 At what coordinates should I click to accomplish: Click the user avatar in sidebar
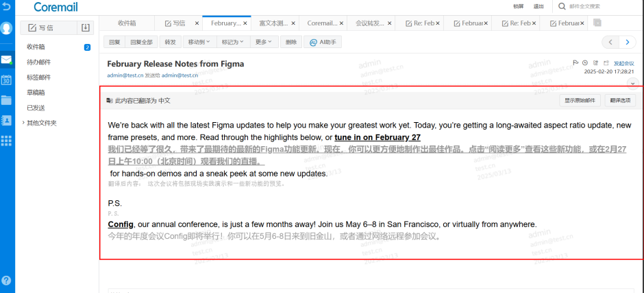point(7,29)
